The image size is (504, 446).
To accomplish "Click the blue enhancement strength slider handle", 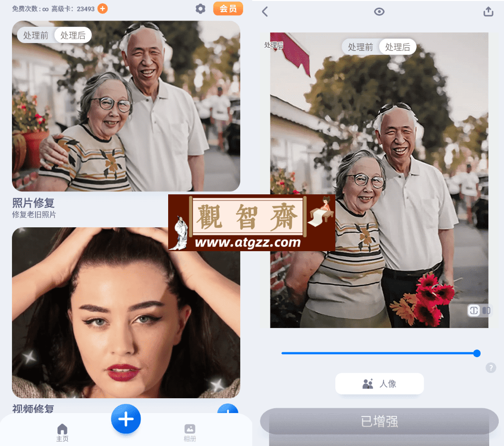I will pos(477,353).
